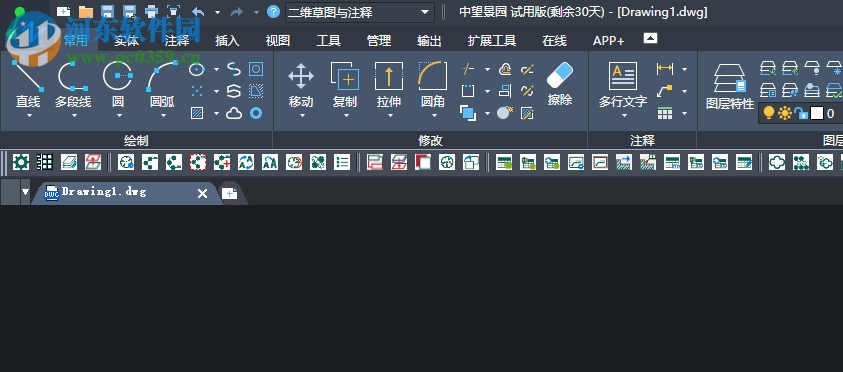Screen dimensions: 843x372
Task: Click the list icon in secondary toolbar
Action: pos(342,162)
